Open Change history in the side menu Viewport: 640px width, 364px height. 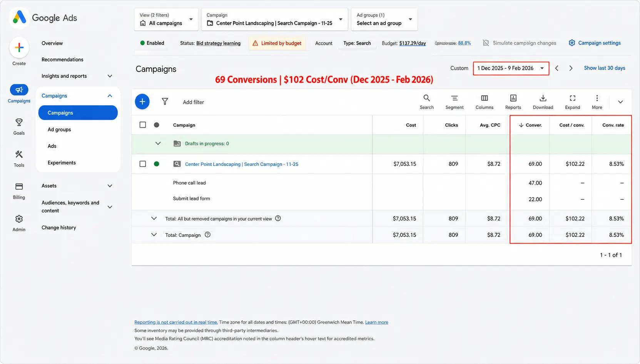59,228
